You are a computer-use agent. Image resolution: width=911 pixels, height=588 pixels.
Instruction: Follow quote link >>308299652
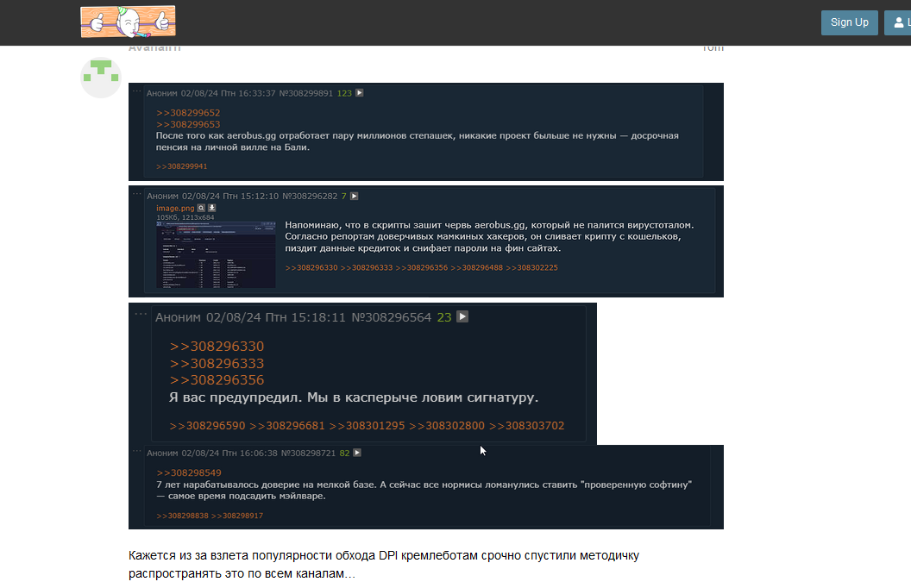point(188,113)
